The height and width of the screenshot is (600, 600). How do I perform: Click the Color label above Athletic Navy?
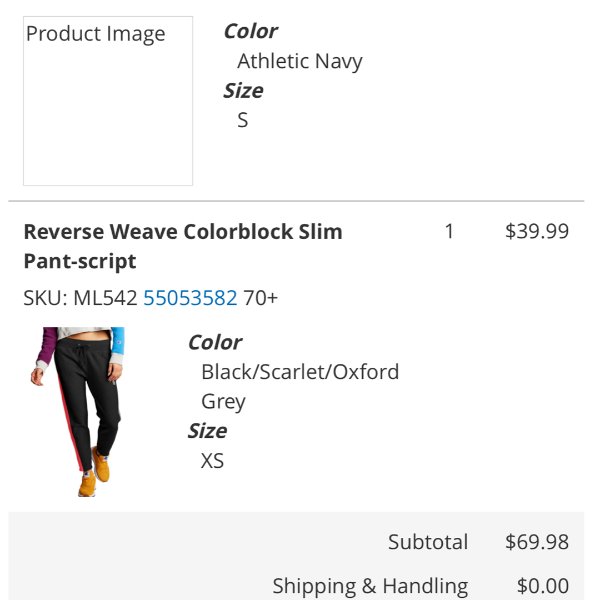click(x=251, y=31)
